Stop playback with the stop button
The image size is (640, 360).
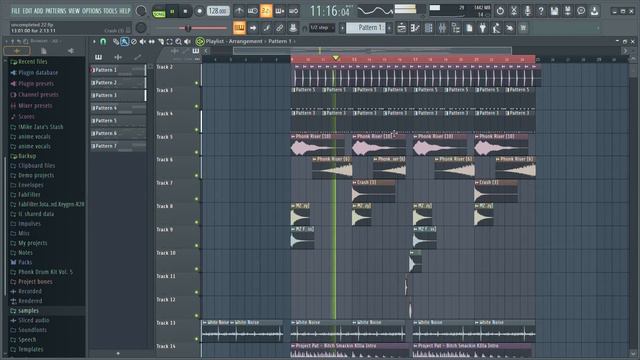click(185, 12)
